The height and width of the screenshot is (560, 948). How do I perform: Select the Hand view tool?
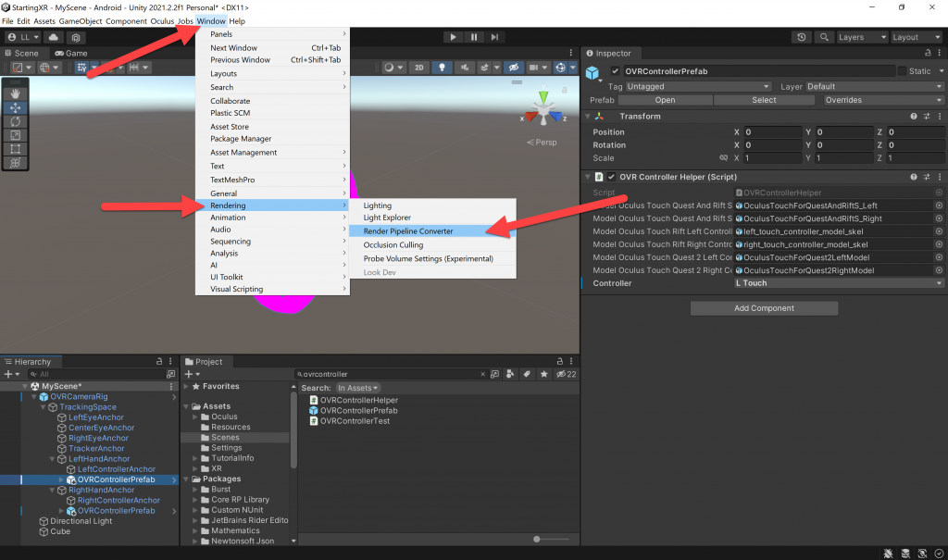15,93
